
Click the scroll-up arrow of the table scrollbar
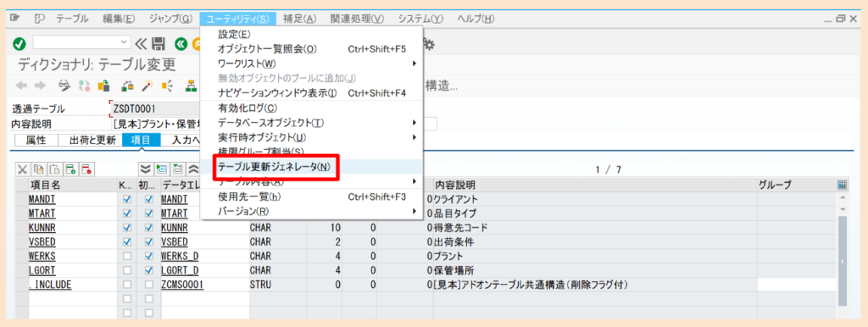pos(843,198)
